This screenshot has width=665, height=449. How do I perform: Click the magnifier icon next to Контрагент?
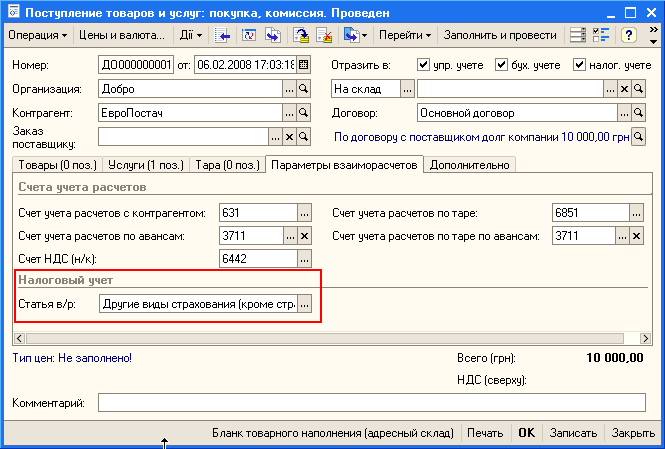[304, 113]
